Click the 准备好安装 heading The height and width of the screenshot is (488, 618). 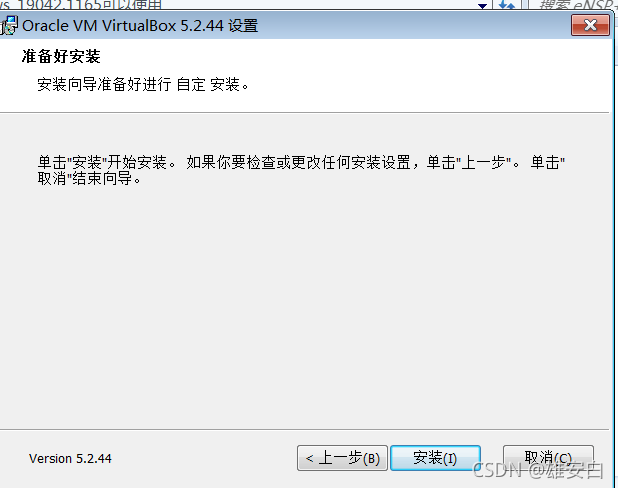tap(61, 56)
